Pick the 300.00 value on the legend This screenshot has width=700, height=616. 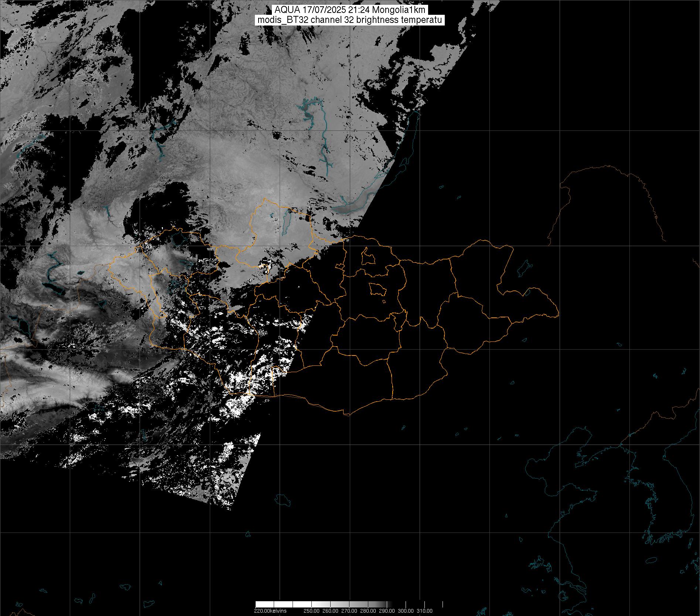(406, 611)
